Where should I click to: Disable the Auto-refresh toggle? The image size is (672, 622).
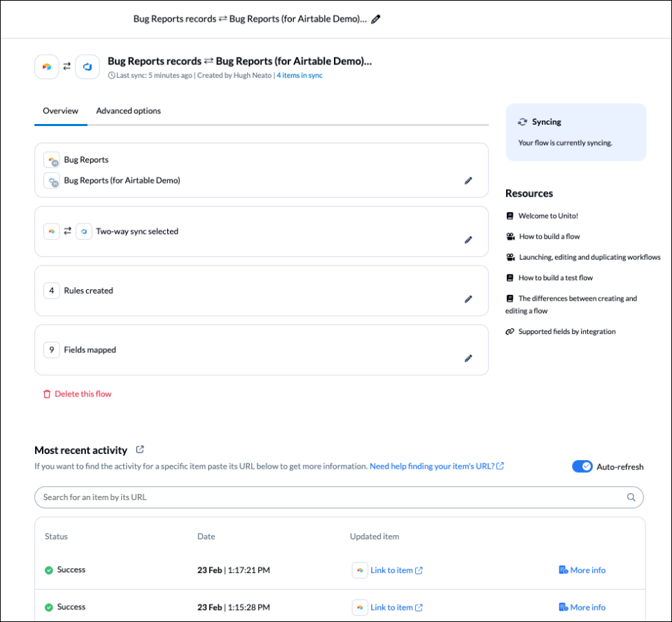pos(582,466)
